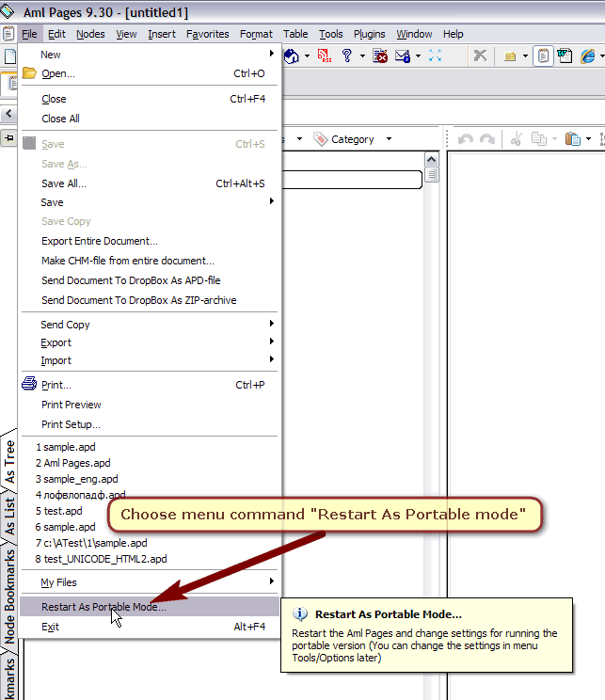Choose Save All... menu command

[x=149, y=183]
